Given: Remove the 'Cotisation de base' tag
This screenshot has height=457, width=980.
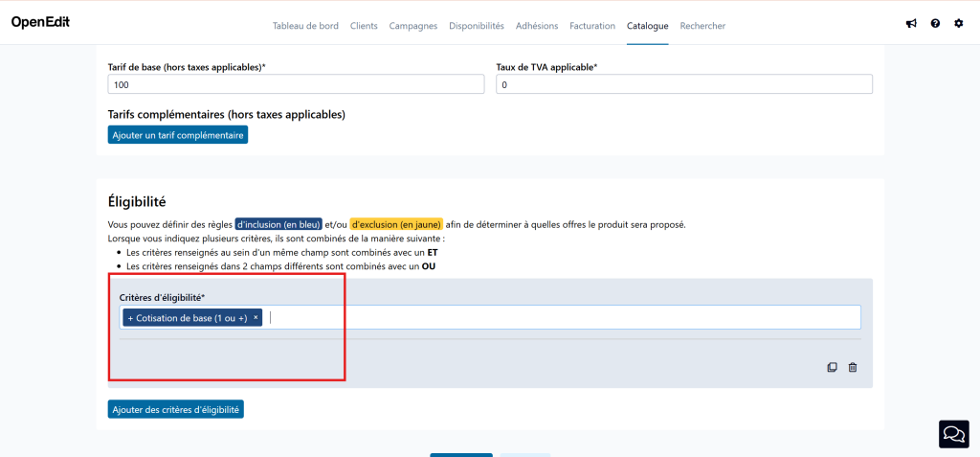Looking at the screenshot, I should (x=256, y=317).
